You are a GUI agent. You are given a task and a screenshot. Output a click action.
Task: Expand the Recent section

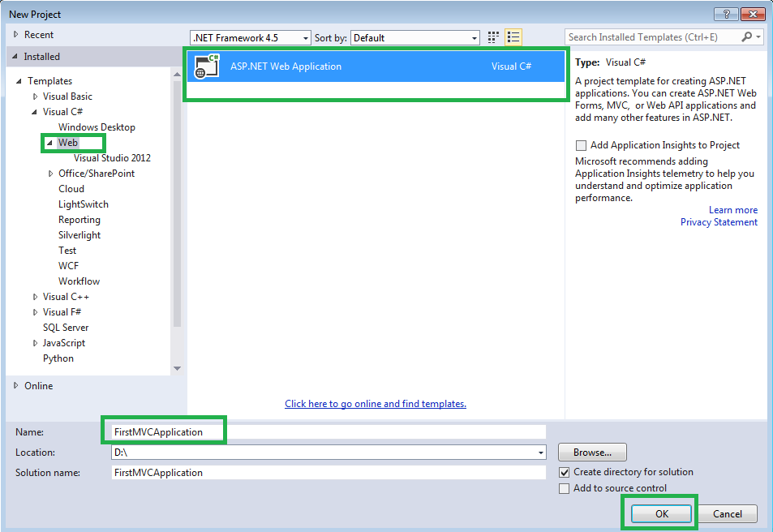[x=15, y=35]
